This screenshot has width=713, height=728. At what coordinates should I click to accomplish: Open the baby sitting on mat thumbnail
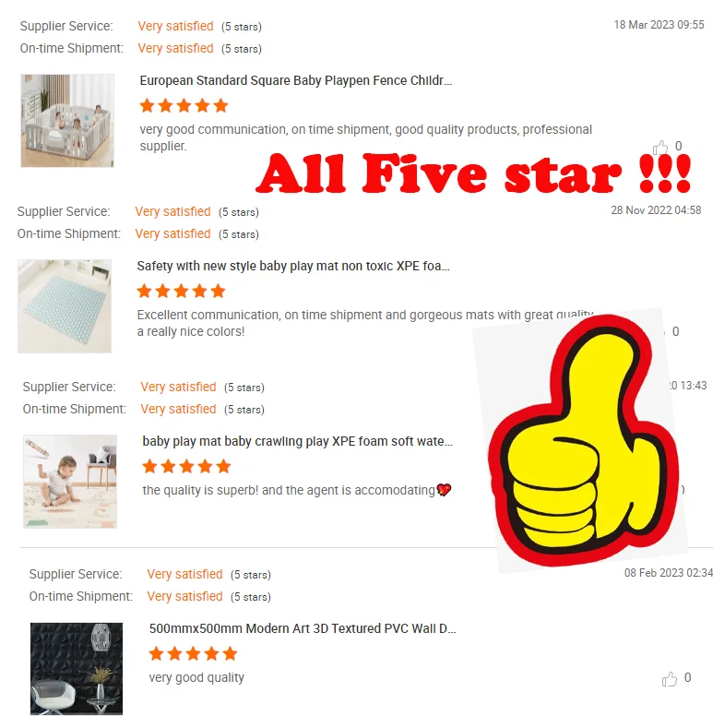coord(70,482)
